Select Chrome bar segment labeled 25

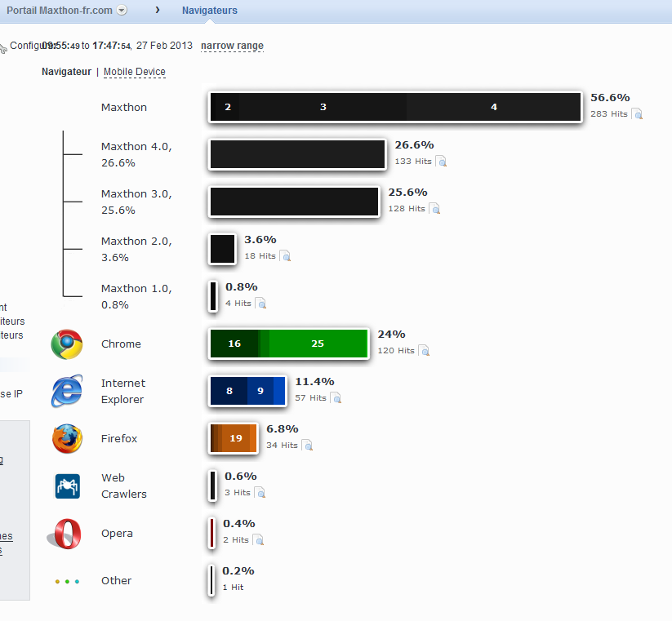[x=318, y=344]
